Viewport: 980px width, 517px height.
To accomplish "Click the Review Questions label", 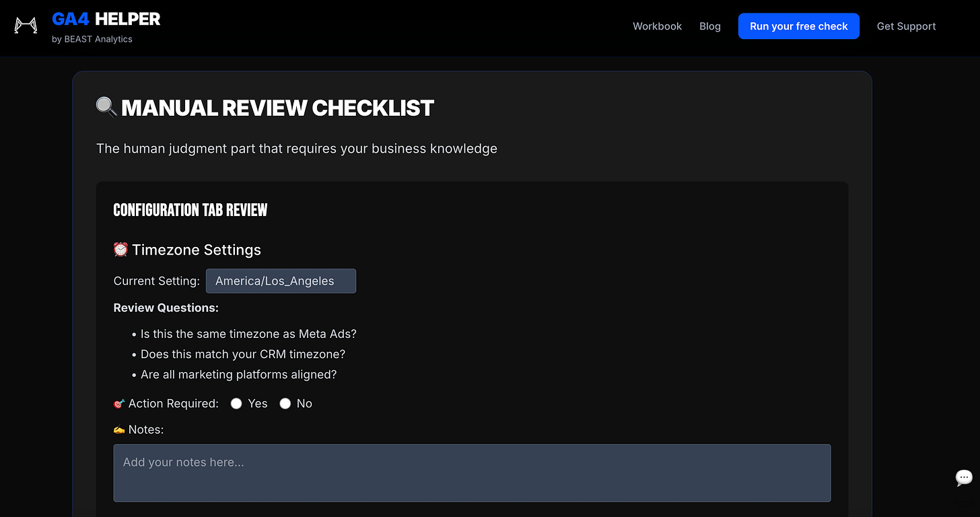I will pyautogui.click(x=166, y=308).
